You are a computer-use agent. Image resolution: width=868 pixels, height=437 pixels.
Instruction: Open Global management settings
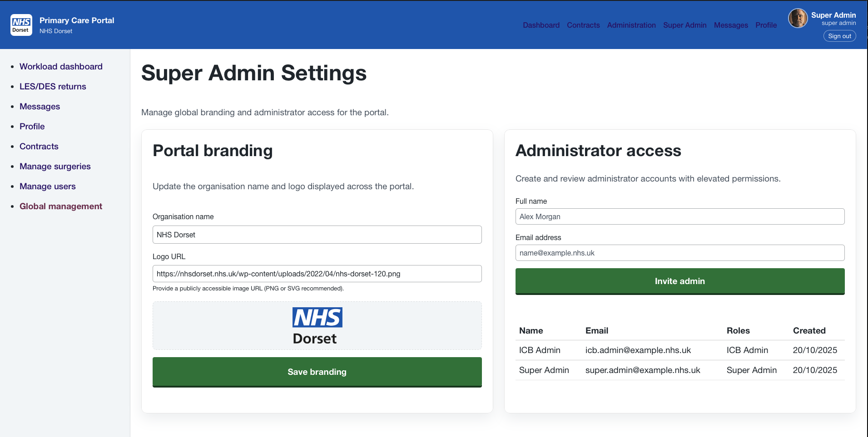click(x=60, y=206)
